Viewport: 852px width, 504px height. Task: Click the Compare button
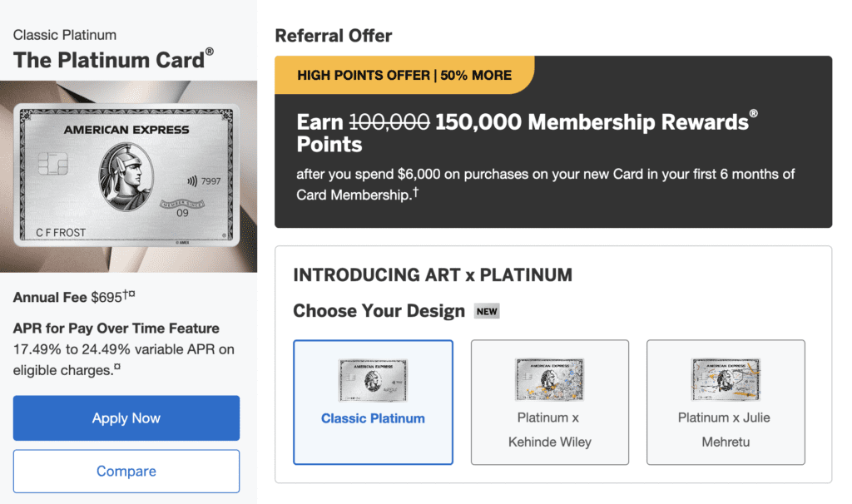[126, 471]
